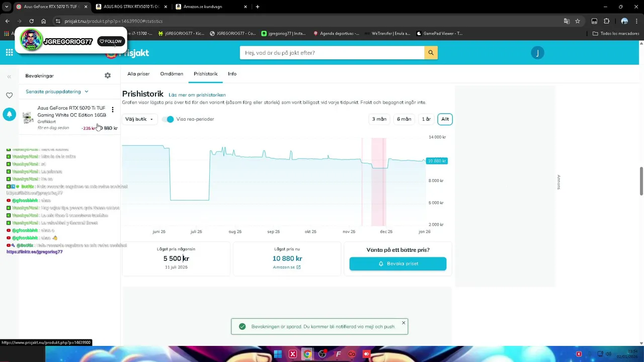Screen dimensions: 644x362
Task: Click the browser address bar URL
Action: coord(114,21)
